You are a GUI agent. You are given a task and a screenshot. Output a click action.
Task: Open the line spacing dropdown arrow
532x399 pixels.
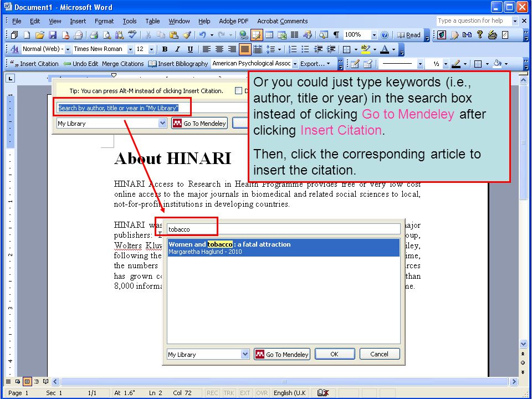point(279,49)
